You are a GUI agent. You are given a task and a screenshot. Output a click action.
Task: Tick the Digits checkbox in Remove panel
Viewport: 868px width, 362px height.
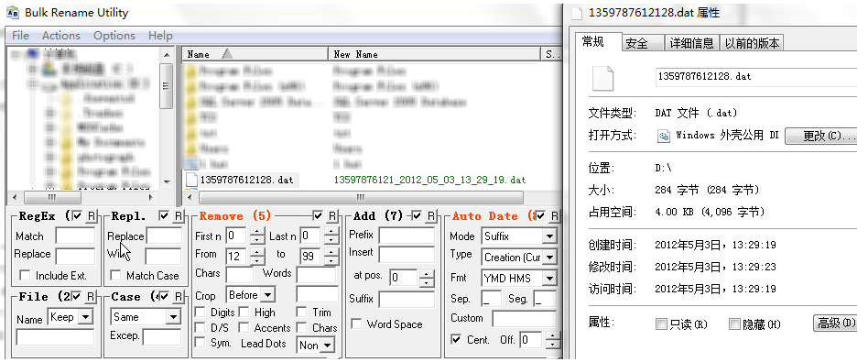coord(200,313)
